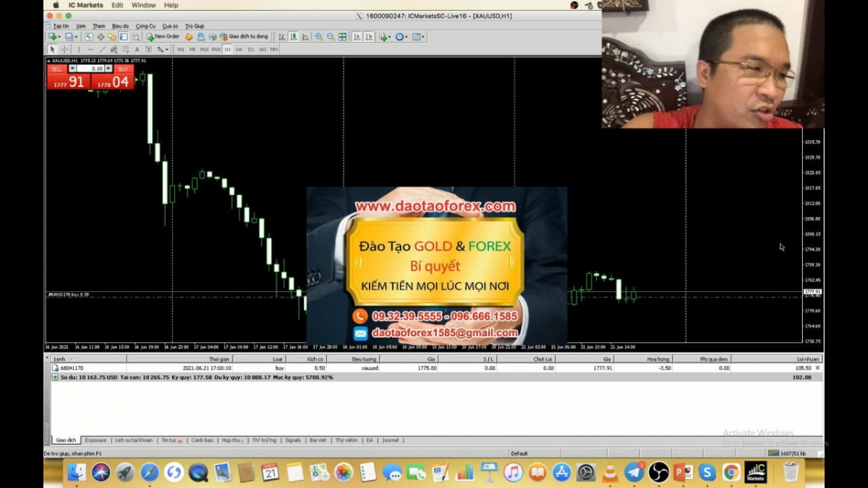Select the vertical line drawing tool

click(x=79, y=49)
